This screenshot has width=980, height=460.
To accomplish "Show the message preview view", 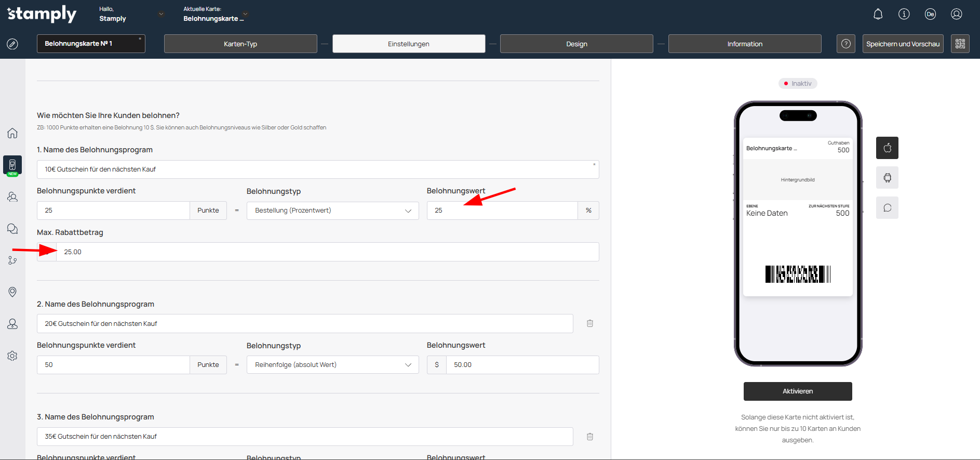I will (887, 208).
